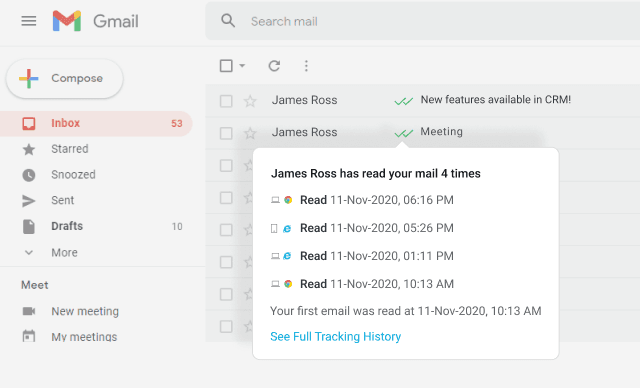This screenshot has width=640, height=388.
Task: Click sender James Ross on CRM email
Action: 304,100
